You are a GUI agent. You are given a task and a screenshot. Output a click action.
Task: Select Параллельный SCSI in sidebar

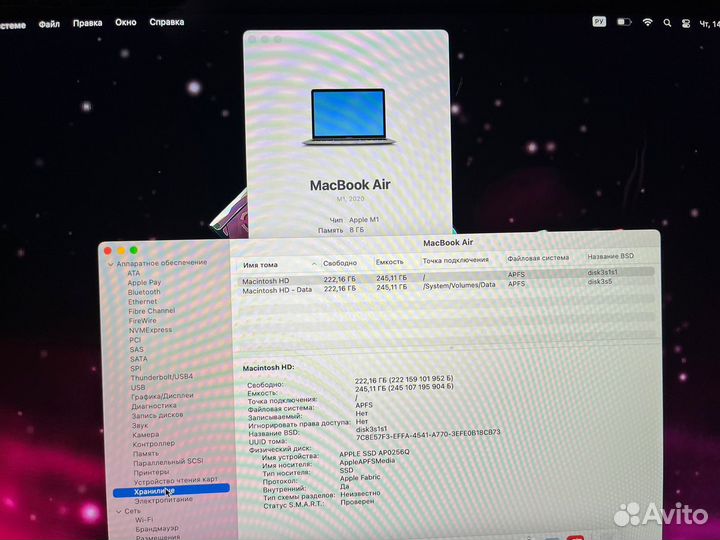coord(168,462)
